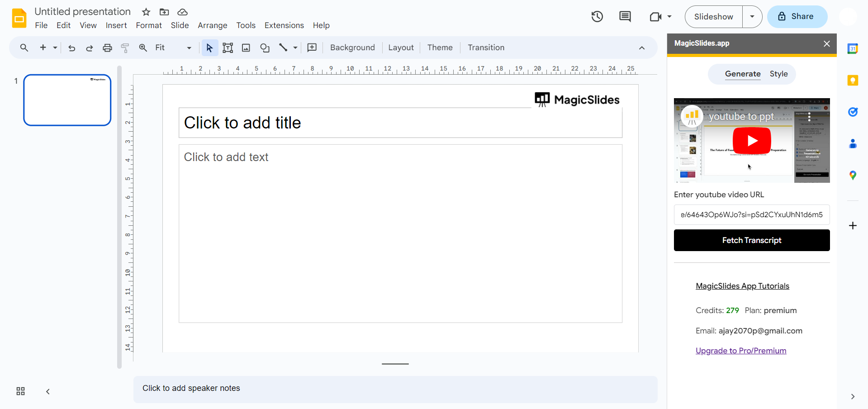Insert a shape

[x=265, y=48]
